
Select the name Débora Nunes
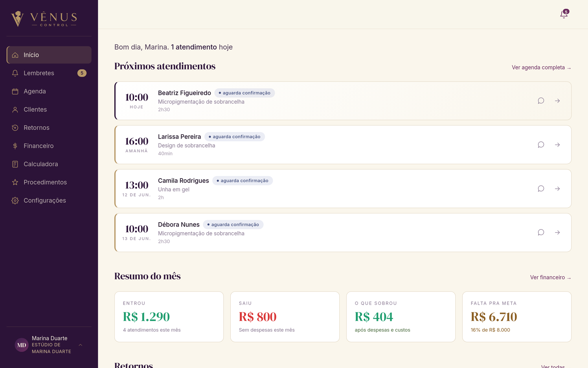pyautogui.click(x=179, y=224)
